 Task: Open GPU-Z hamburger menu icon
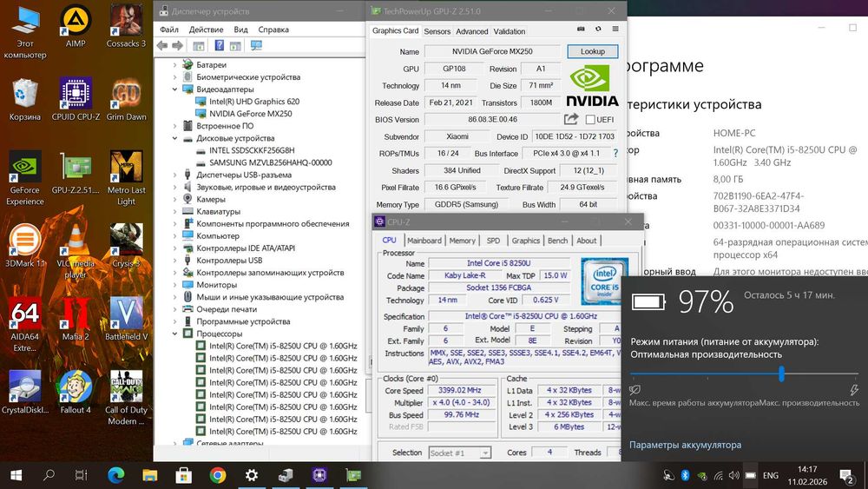[x=615, y=29]
